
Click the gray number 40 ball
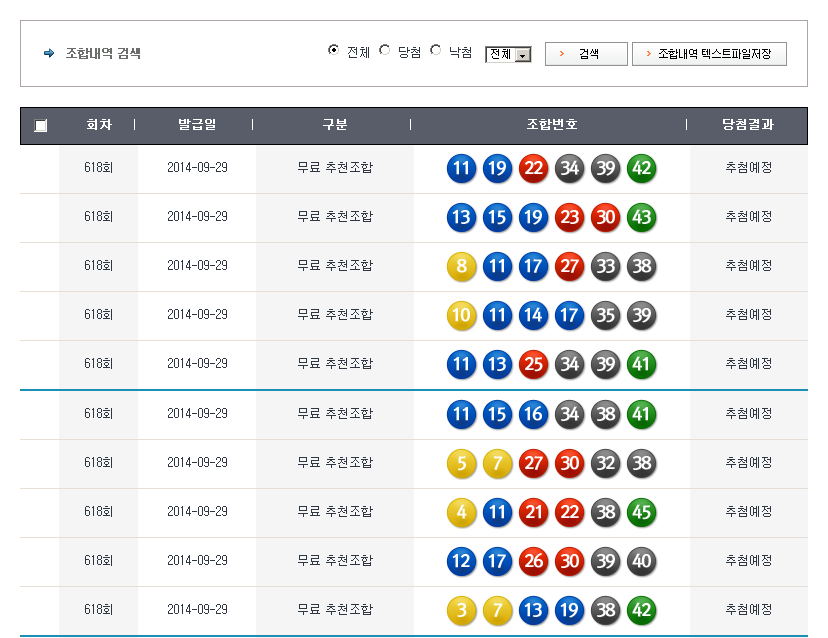coord(641,560)
